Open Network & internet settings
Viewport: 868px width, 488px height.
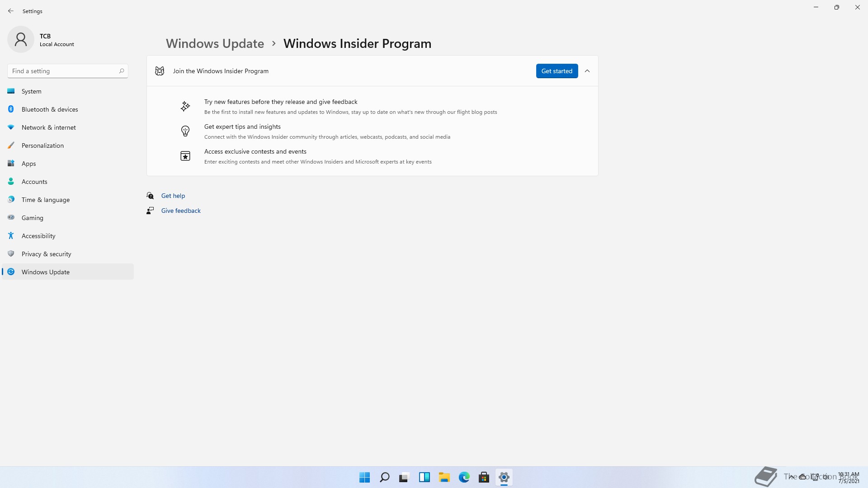click(x=68, y=127)
